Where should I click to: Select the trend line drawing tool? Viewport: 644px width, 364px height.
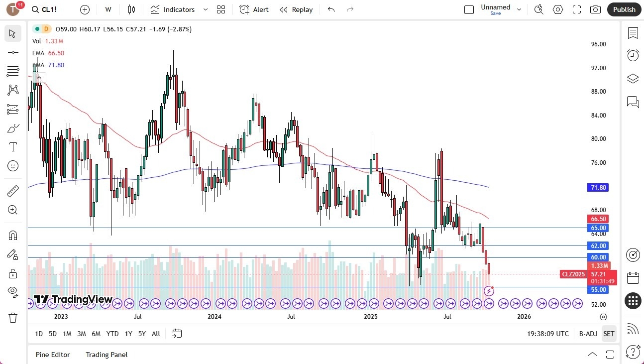point(12,52)
